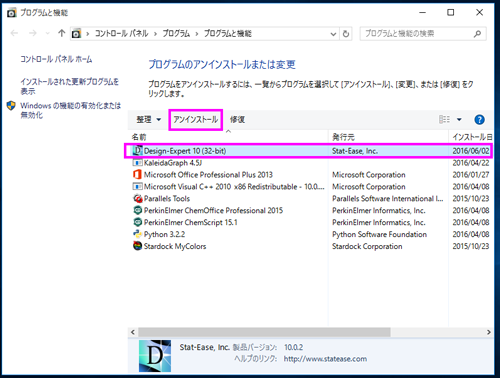
Task: Open help with the blue question mark
Action: pyautogui.click(x=479, y=119)
